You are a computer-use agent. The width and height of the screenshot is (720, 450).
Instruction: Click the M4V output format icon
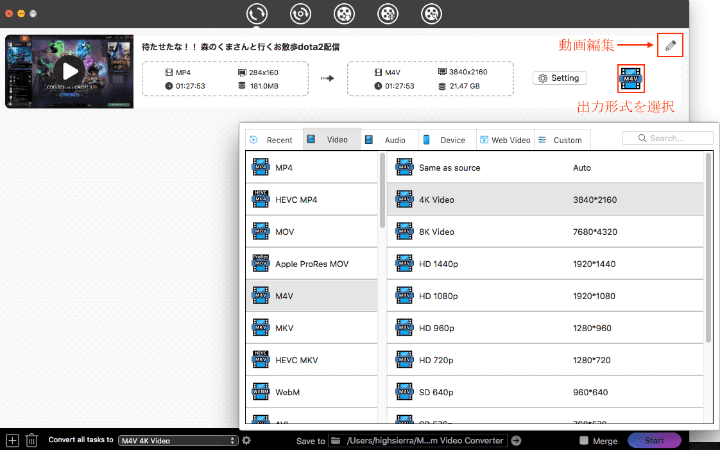tap(630, 79)
